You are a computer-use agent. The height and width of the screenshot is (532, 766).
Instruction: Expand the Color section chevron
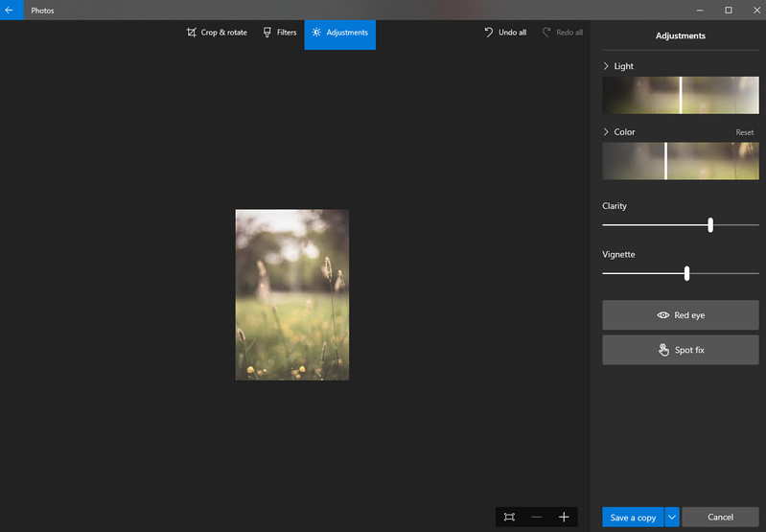[x=606, y=132]
